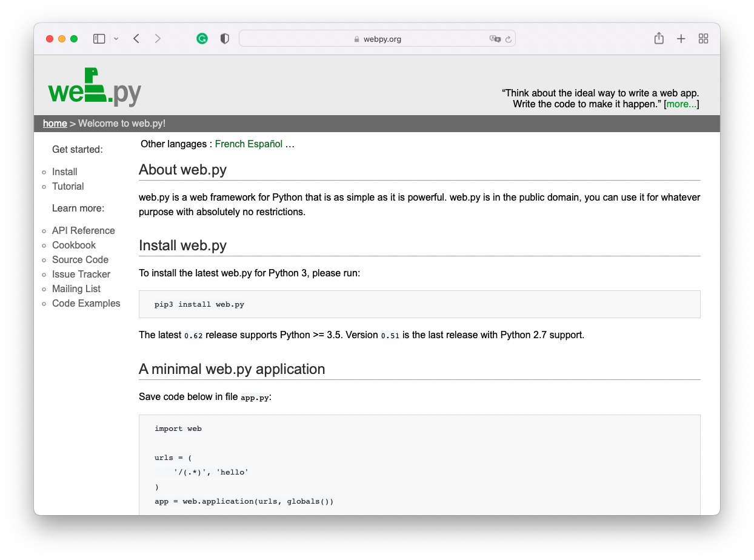
Task: Close the Safari window with red button
Action: [50, 39]
